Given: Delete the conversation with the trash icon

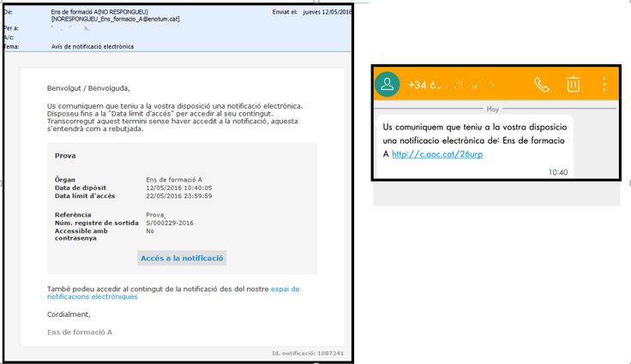Looking at the screenshot, I should 573,84.
